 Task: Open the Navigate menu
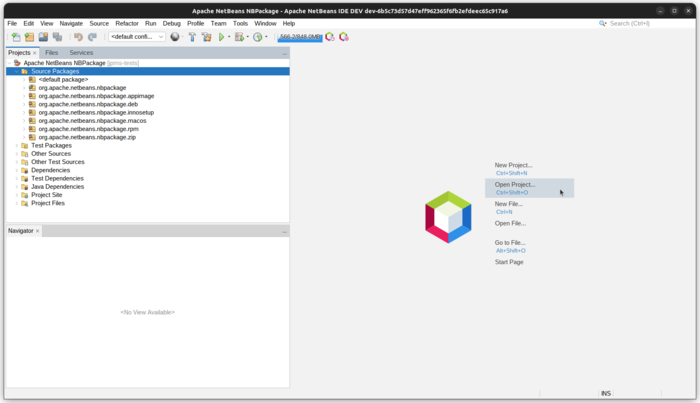pyautogui.click(x=71, y=23)
